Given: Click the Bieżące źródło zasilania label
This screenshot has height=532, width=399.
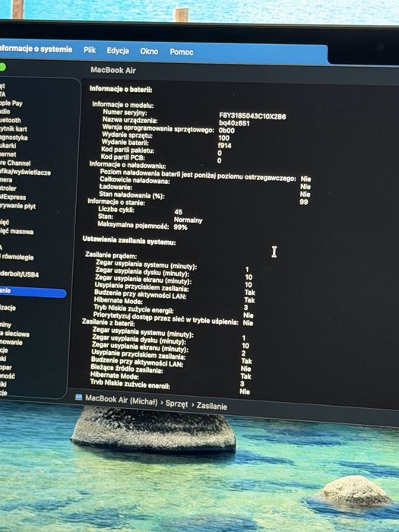Looking at the screenshot, I should click(x=127, y=369).
